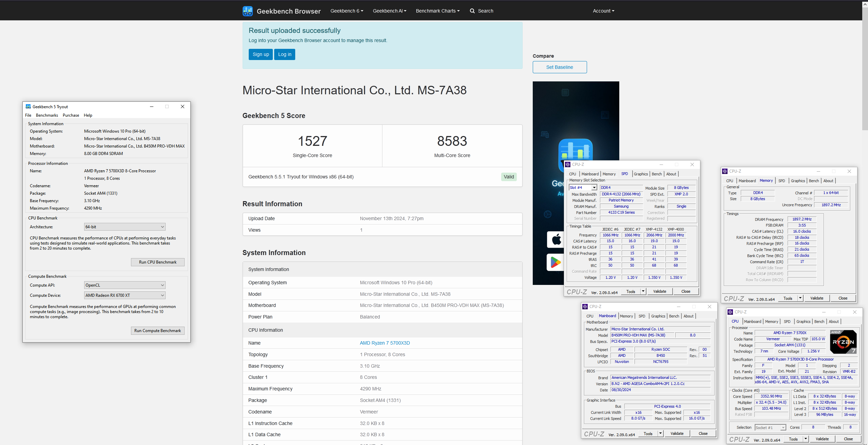868x445 pixels.
Task: Click the Geekbench 5 Tryout window icon
Action: point(28,107)
